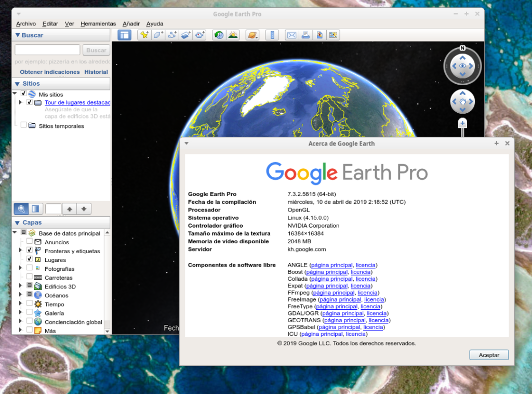Open the Editar menu
Viewport: 532px width, 394px height.
pos(50,24)
